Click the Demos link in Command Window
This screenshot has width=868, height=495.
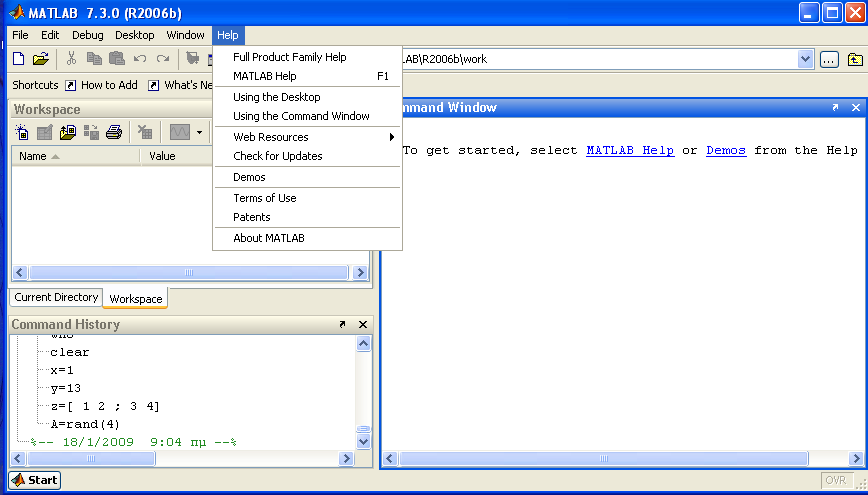(726, 150)
